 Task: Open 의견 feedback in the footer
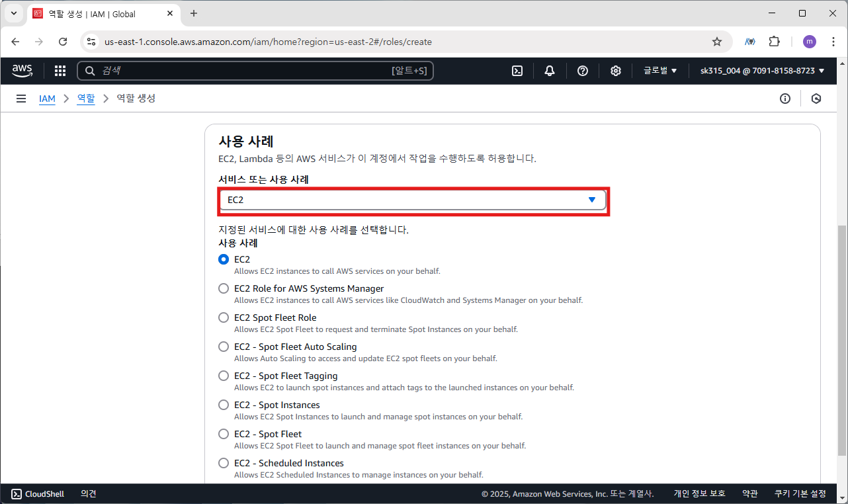(89, 493)
